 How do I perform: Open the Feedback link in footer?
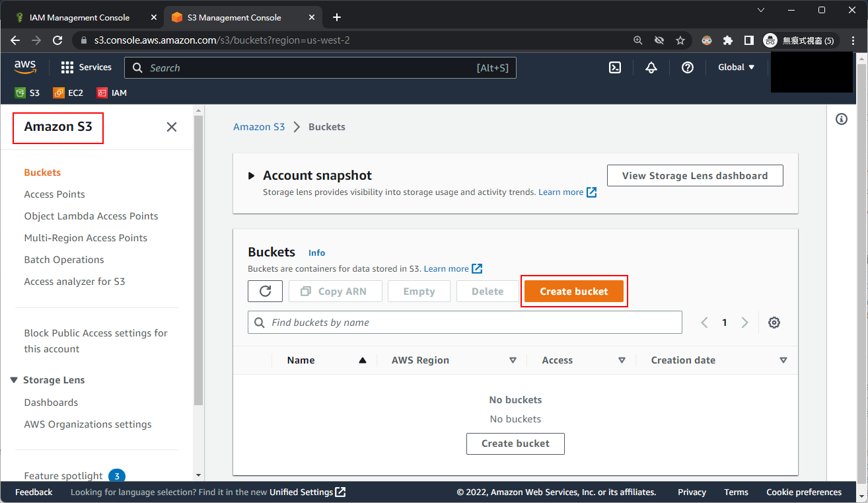pyautogui.click(x=34, y=492)
